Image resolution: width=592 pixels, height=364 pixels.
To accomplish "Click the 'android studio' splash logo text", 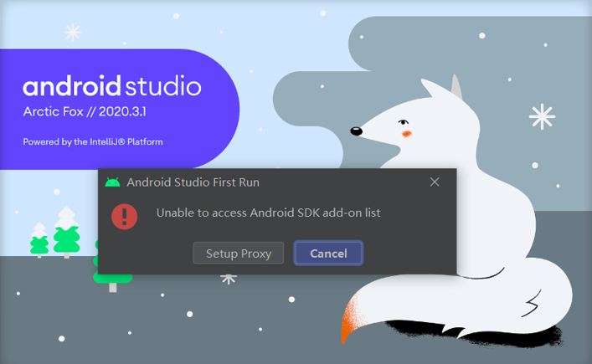I will 112,86.
